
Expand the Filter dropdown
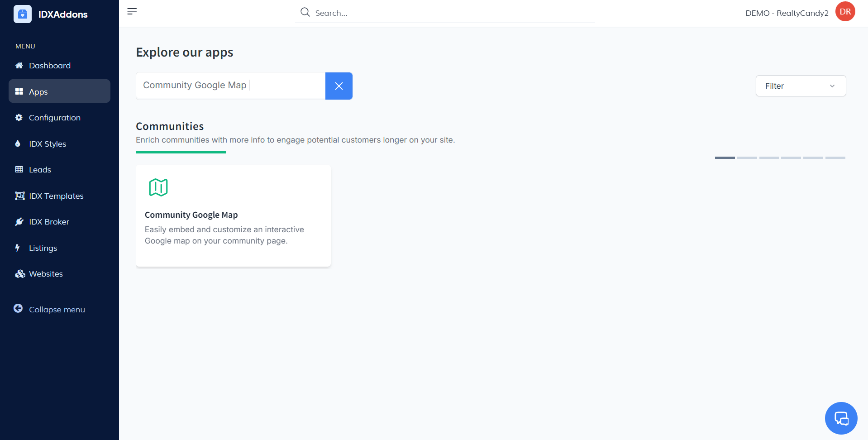click(800, 86)
